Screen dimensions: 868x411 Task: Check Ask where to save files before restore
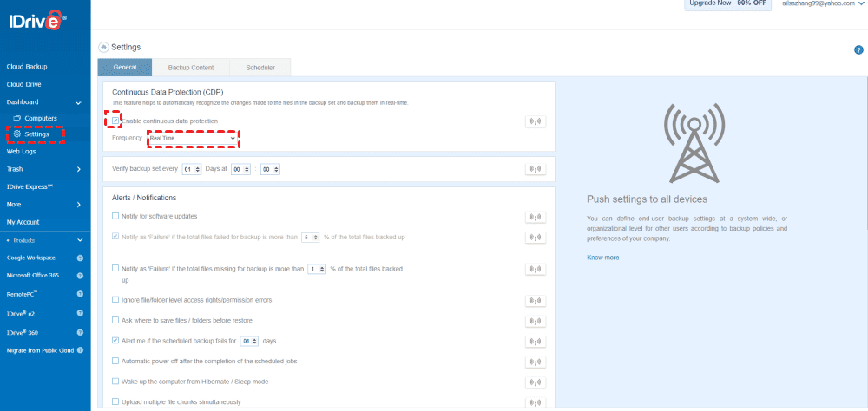click(115, 320)
